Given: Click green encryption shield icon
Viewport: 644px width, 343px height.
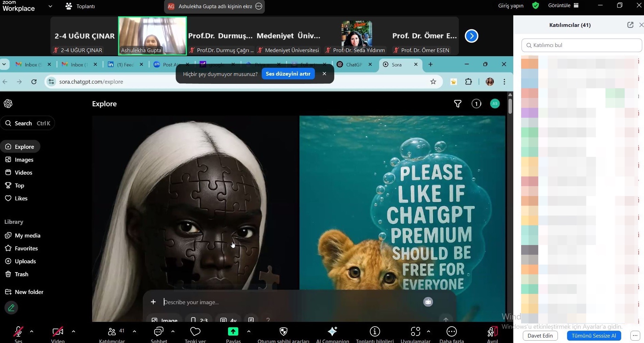Looking at the screenshot, I should coord(535,5).
